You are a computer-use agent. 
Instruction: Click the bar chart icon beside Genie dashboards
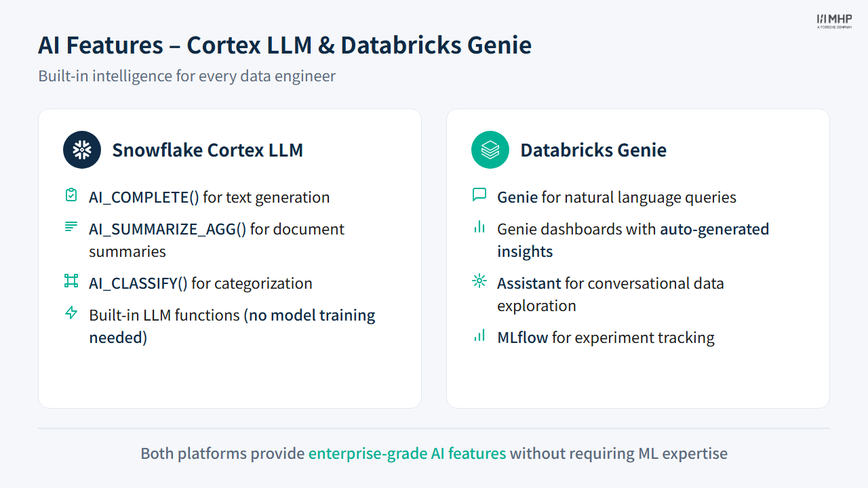point(479,227)
